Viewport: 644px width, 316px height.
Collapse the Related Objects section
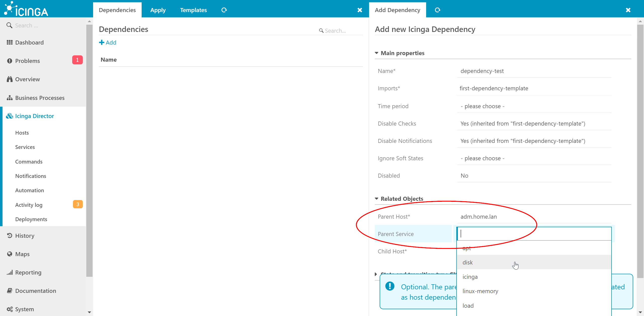(x=377, y=199)
